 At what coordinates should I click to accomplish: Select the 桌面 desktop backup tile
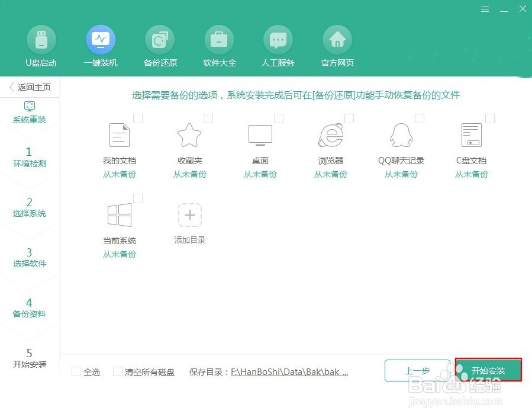click(x=260, y=135)
